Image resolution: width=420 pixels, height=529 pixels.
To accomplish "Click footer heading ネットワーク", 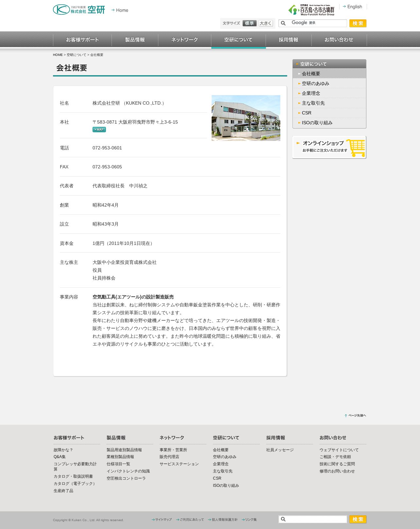I will [x=172, y=438].
